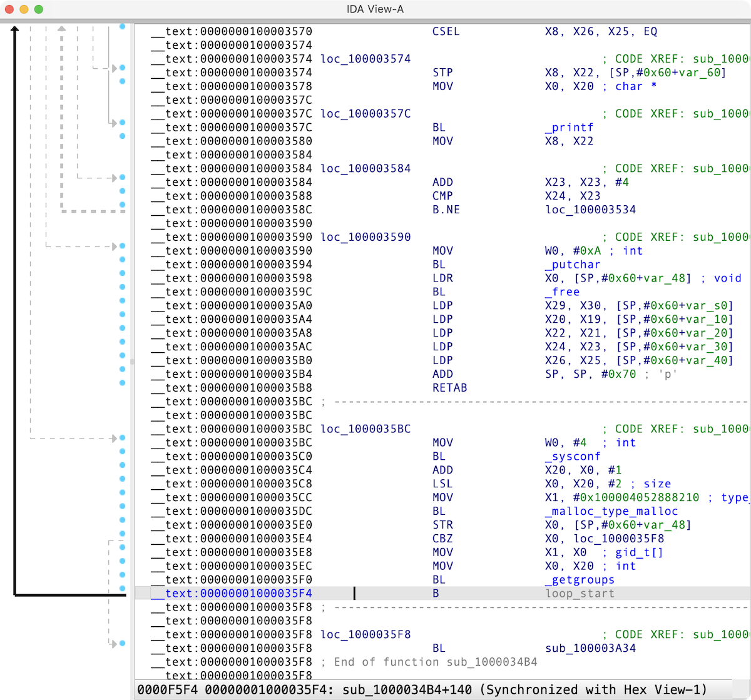Click the sub_100003A34 call target

pos(590,649)
